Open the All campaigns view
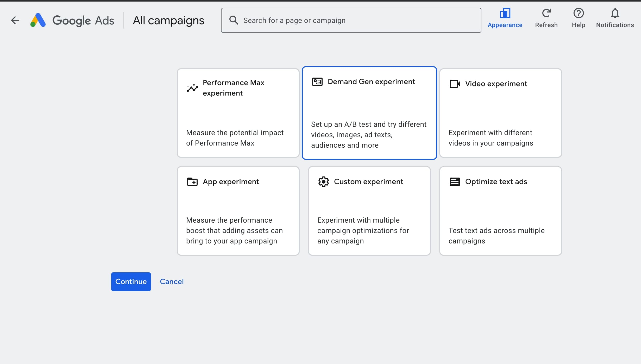 point(168,20)
